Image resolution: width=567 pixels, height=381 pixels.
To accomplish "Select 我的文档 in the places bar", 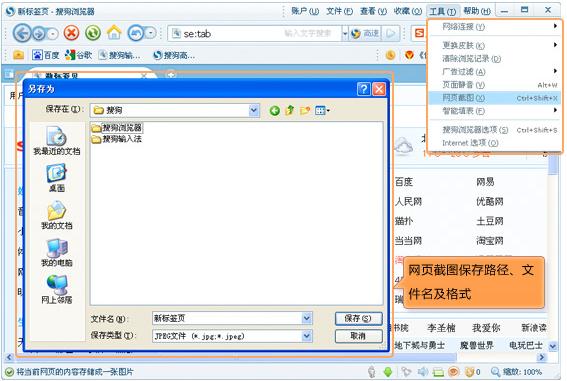I will (56, 215).
